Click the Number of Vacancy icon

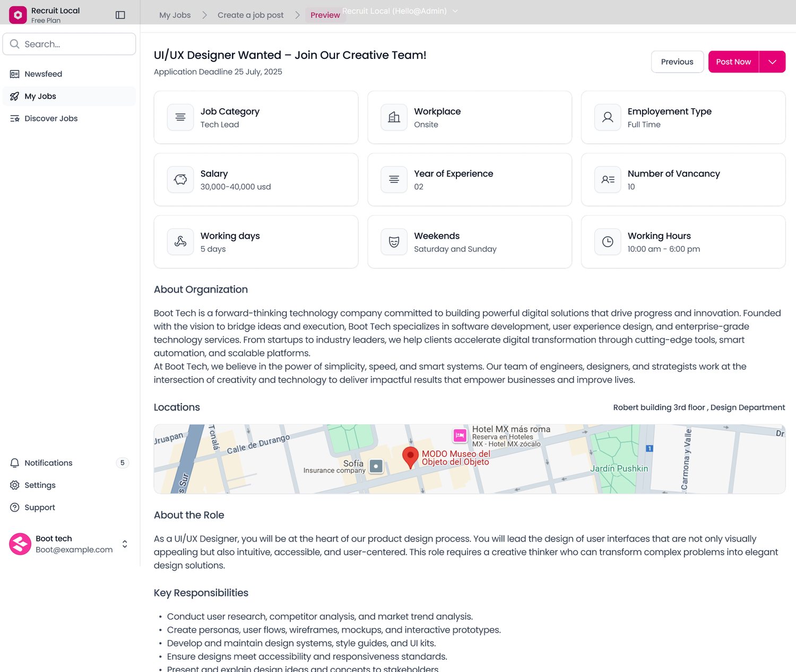tap(608, 179)
